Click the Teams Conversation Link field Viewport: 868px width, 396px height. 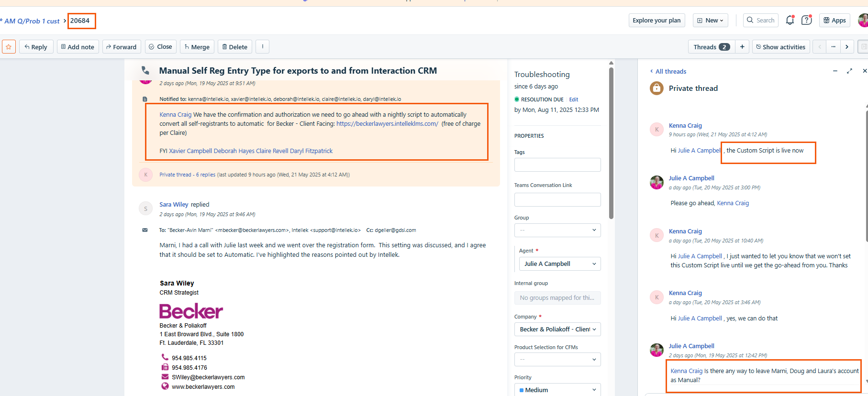557,199
